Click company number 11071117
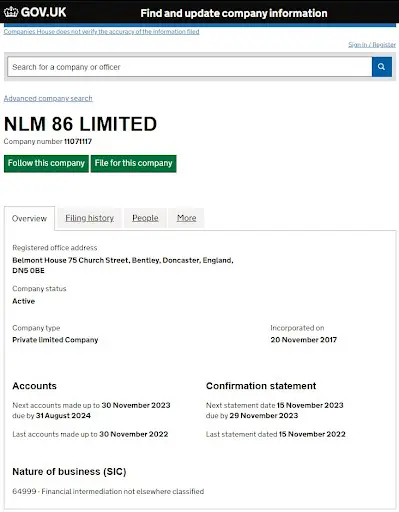Screen dimensions: 399x512 coord(78,141)
